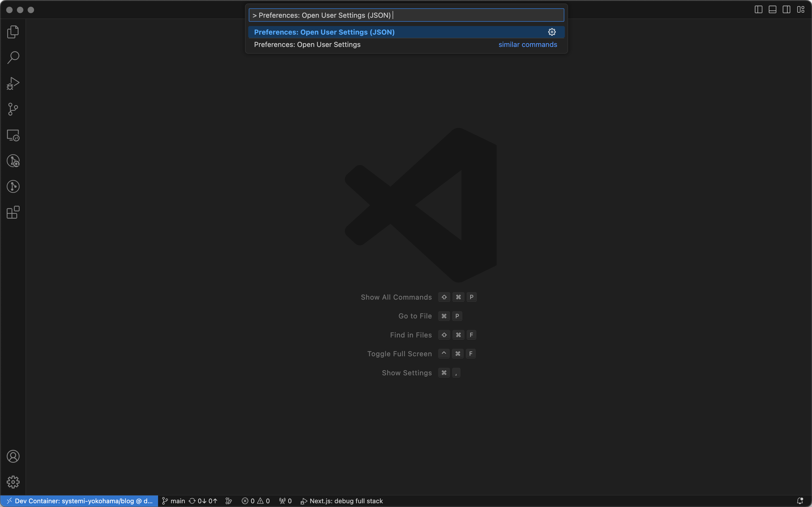Screen dimensions: 812x507
Task: Open the Run and Debug view
Action: [13, 83]
